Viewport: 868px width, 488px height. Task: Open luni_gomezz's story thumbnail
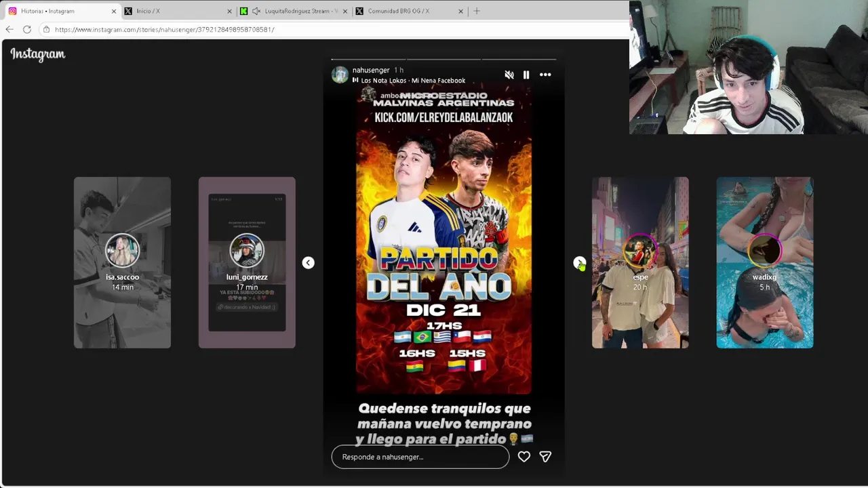click(247, 263)
